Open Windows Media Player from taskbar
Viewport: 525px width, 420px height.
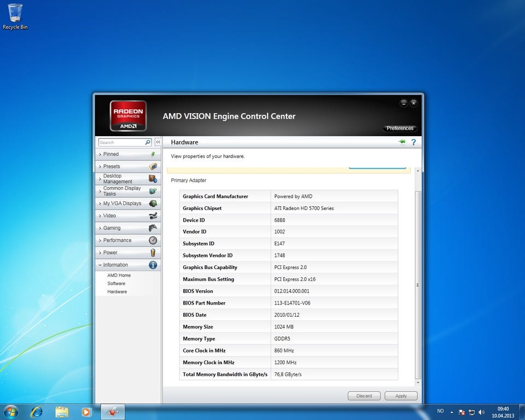[x=86, y=412]
